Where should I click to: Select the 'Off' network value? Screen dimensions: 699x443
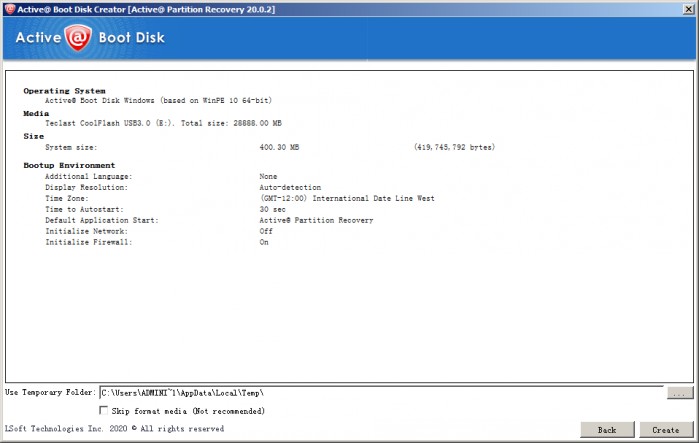266,231
